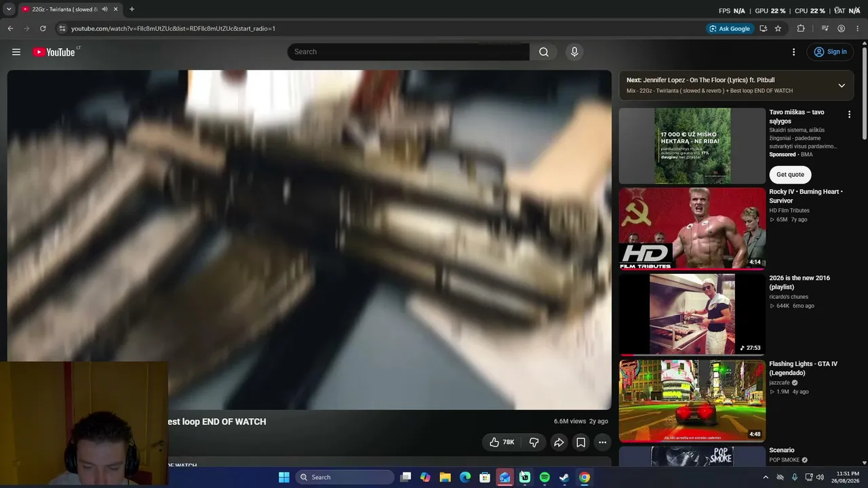Expand the Next up playlist panel
The height and width of the screenshot is (488, 868).
(842, 85)
